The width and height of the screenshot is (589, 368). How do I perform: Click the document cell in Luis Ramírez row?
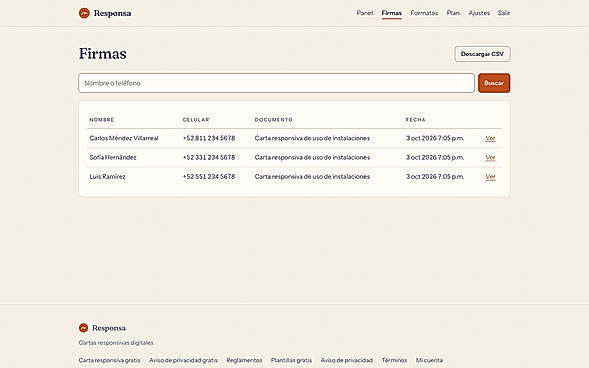(312, 176)
